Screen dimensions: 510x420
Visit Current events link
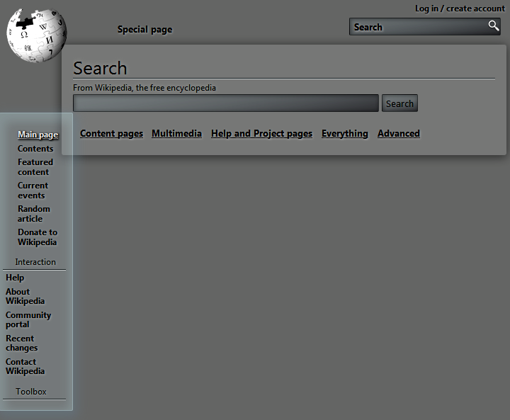point(33,191)
